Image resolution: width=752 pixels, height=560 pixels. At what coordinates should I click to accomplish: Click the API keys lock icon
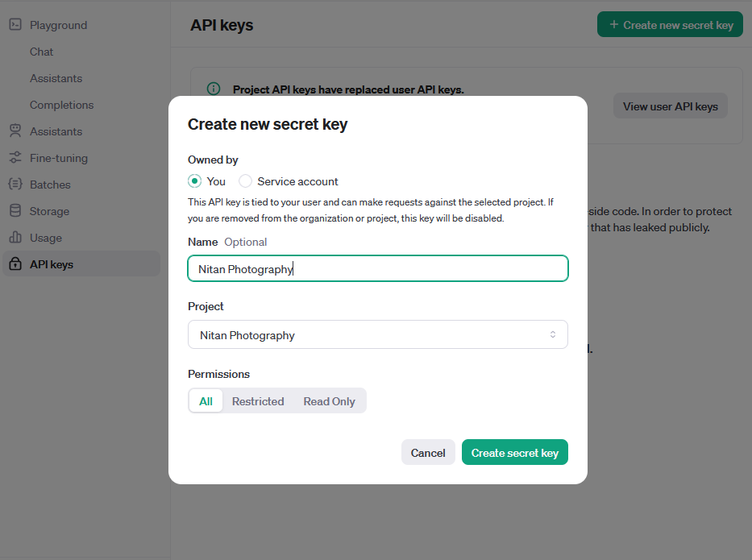pyautogui.click(x=15, y=264)
